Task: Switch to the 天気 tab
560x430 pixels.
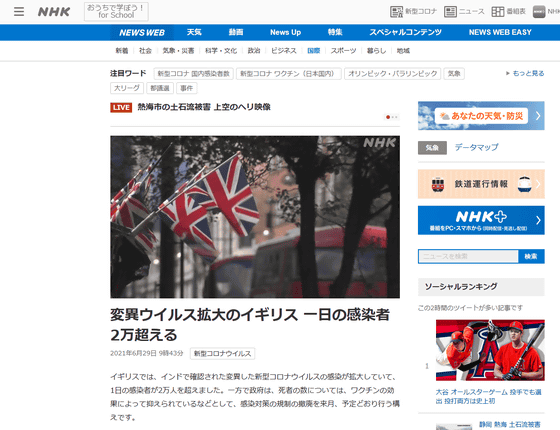Action: [x=194, y=32]
